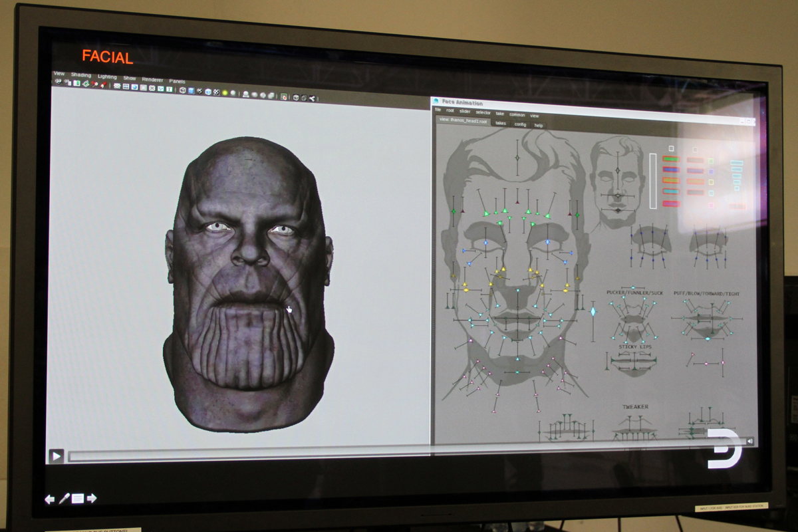The image size is (798, 532).
Task: Toggle the small white checkbox above colored bars
Action: 671,148
